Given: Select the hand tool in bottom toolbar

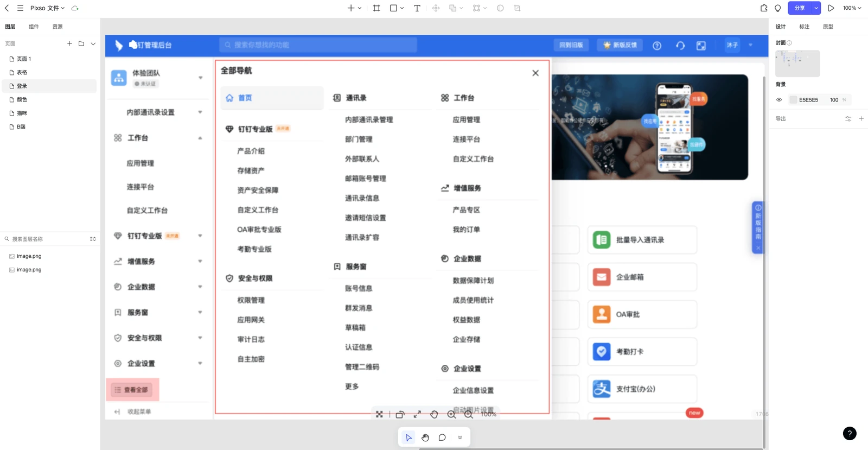Looking at the screenshot, I should coord(425,438).
